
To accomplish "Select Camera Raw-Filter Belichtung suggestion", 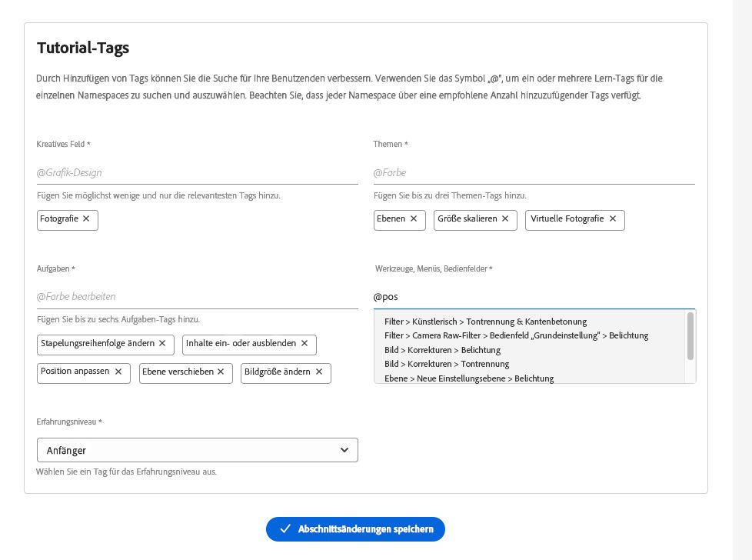I will pyautogui.click(x=516, y=335).
